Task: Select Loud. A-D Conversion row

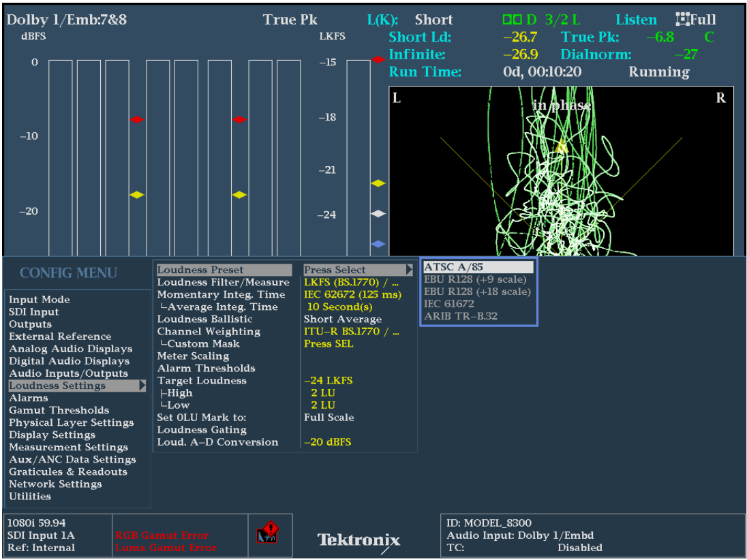Action: (x=217, y=442)
